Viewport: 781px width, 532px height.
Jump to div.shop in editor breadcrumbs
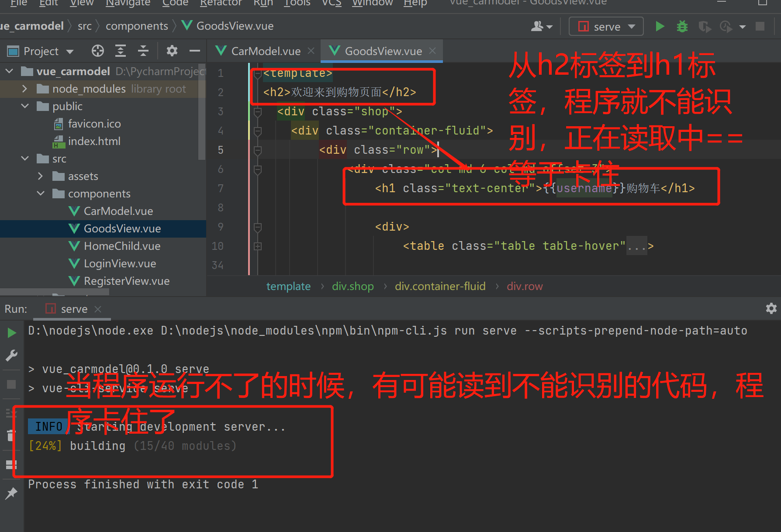[x=352, y=287]
